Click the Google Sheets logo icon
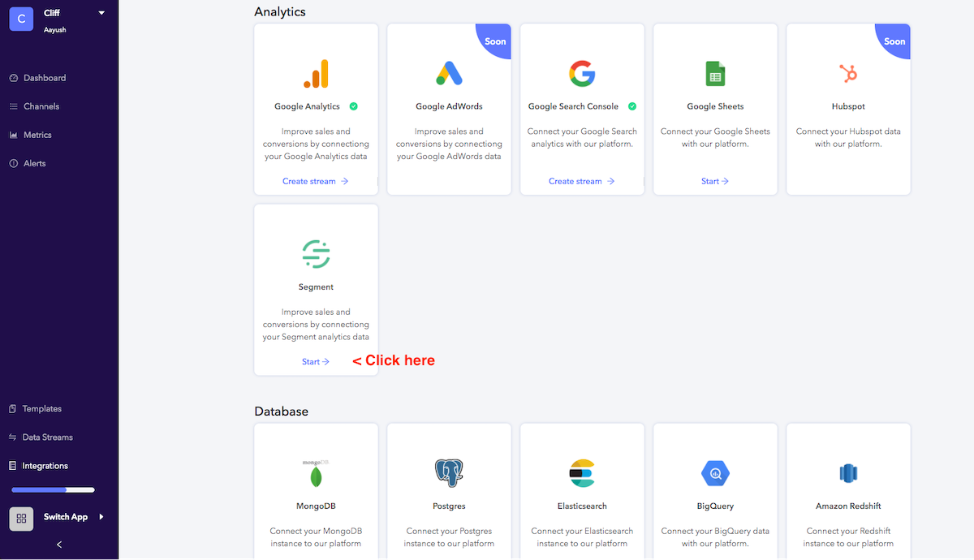The height and width of the screenshot is (560, 974). coord(715,74)
